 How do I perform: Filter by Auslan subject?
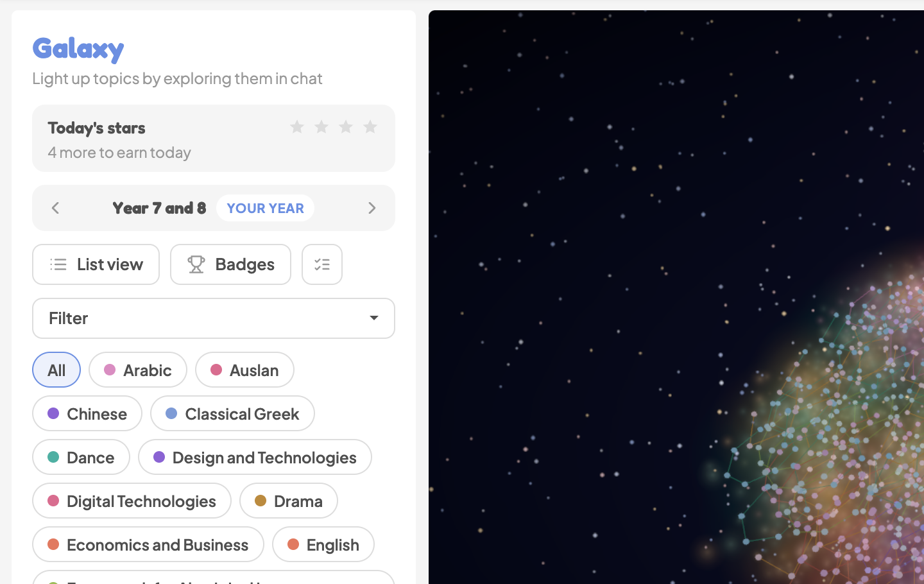[244, 370]
